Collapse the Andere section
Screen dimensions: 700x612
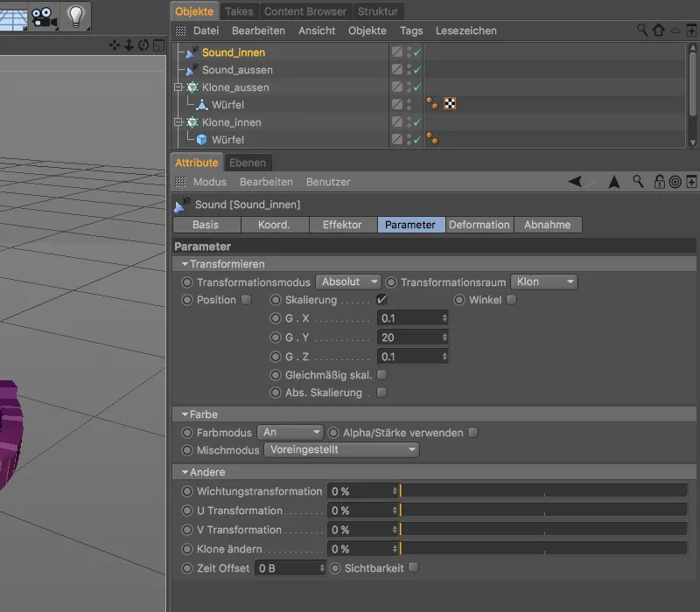185,472
